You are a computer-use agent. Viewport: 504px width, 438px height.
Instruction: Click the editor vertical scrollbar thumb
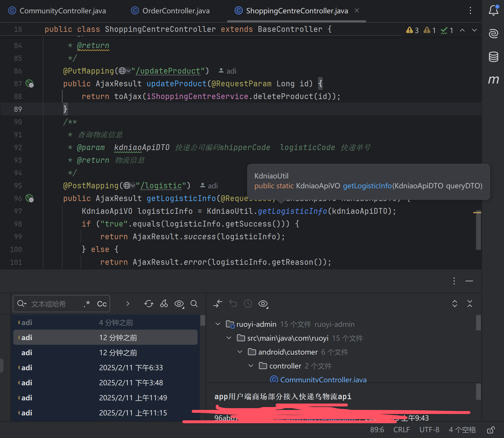pyautogui.click(x=478, y=230)
